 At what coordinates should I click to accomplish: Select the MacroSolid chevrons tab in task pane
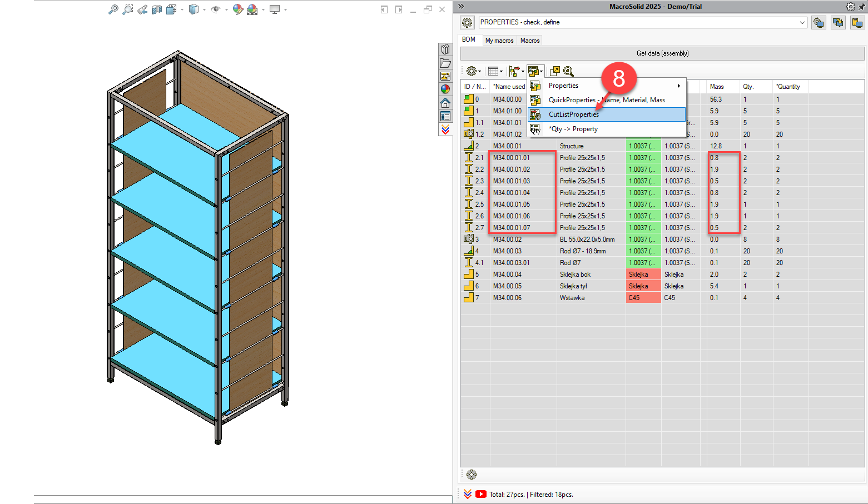click(445, 129)
